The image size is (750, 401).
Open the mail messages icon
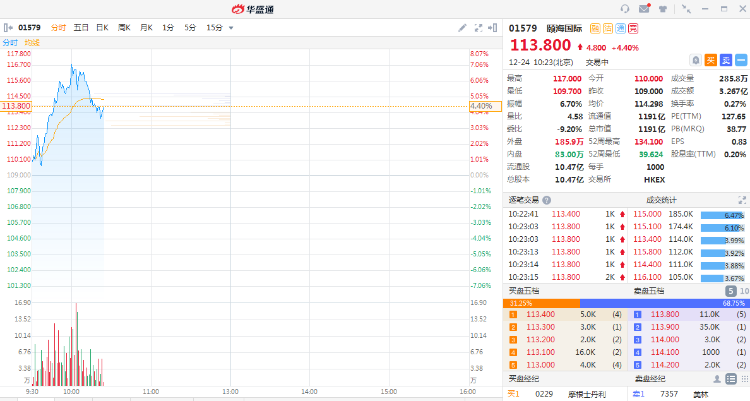643,9
